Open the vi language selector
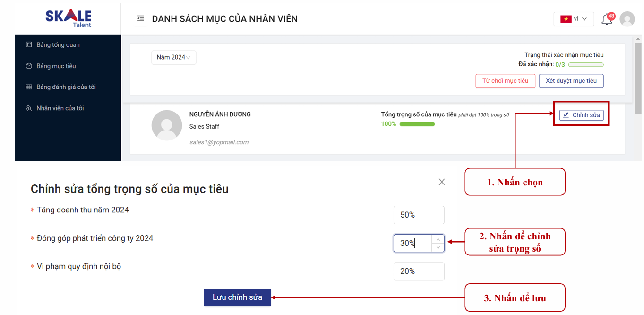 [x=574, y=19]
